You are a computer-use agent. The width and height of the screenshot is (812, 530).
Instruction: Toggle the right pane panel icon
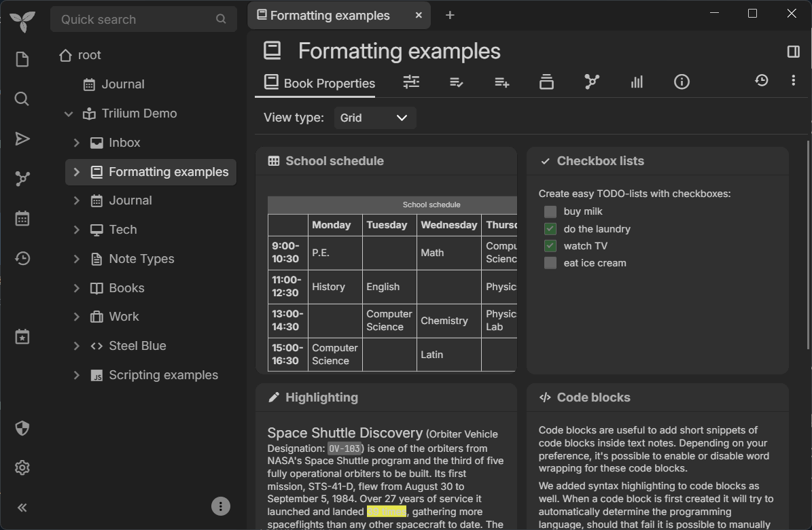pyautogui.click(x=793, y=52)
